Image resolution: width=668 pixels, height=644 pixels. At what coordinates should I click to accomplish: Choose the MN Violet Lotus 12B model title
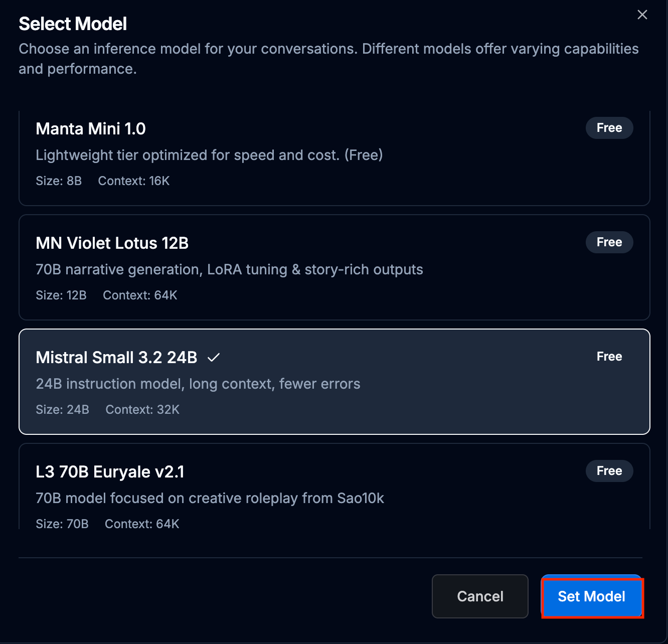click(x=112, y=243)
